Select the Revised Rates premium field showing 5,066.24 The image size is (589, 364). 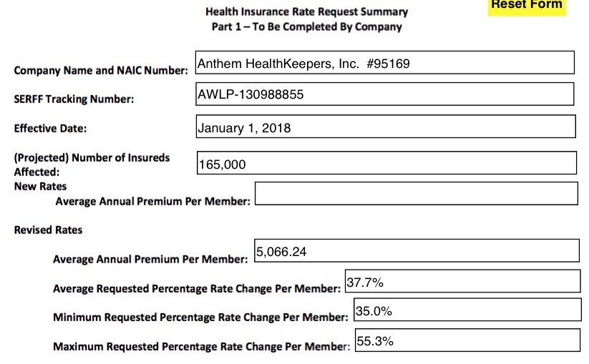point(416,251)
